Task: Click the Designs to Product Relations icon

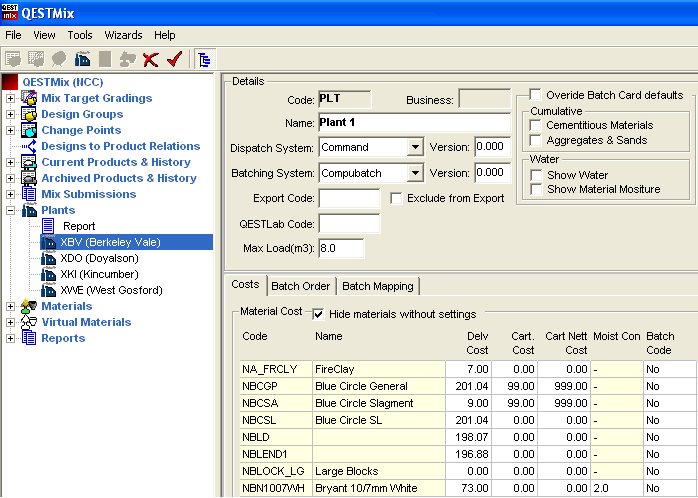Action: tap(29, 146)
